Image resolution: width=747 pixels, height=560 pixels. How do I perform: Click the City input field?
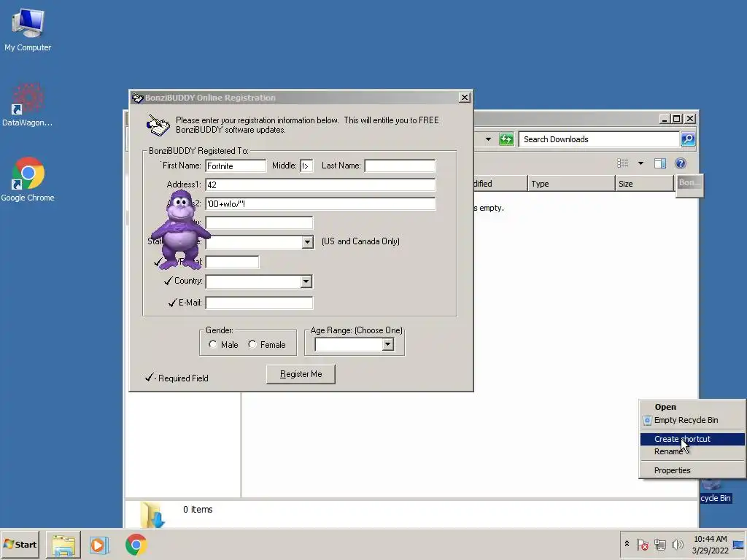point(259,223)
